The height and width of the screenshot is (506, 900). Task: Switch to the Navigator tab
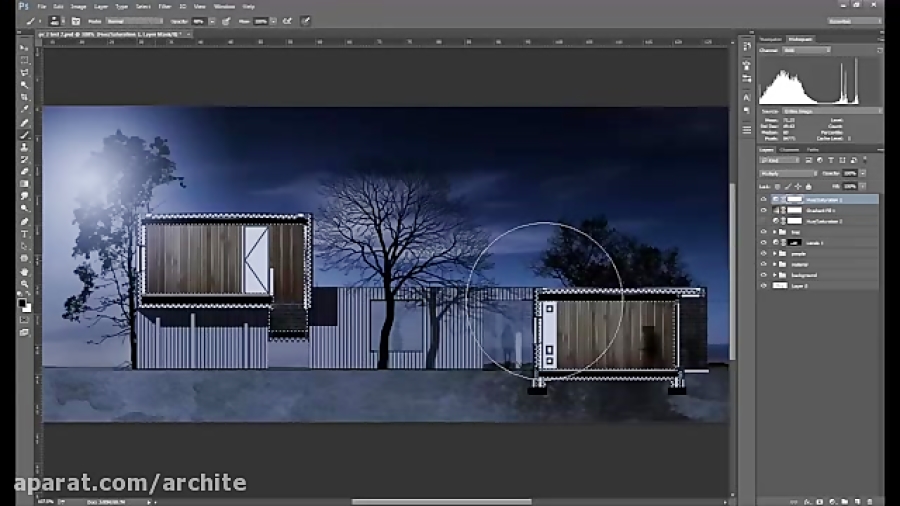click(770, 40)
